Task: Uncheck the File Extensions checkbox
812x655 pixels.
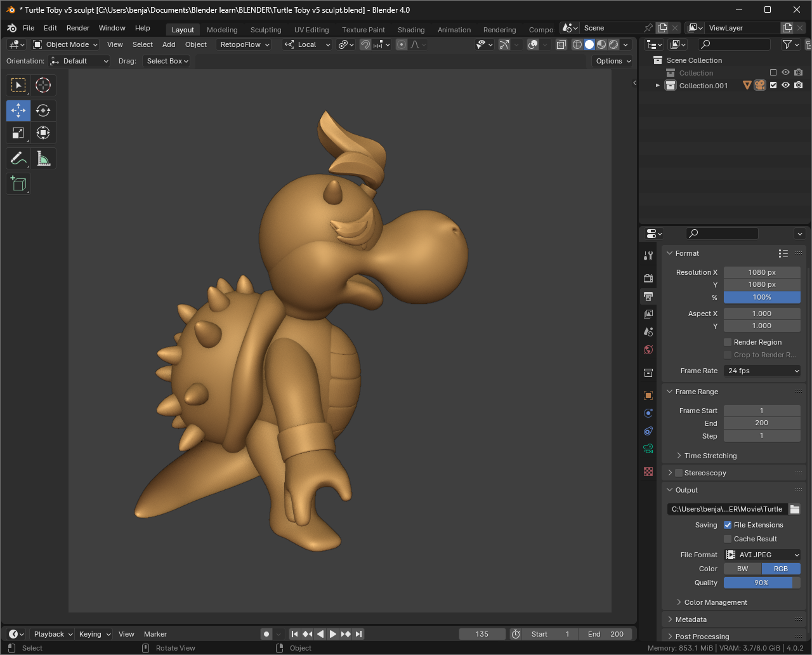Action: [728, 525]
